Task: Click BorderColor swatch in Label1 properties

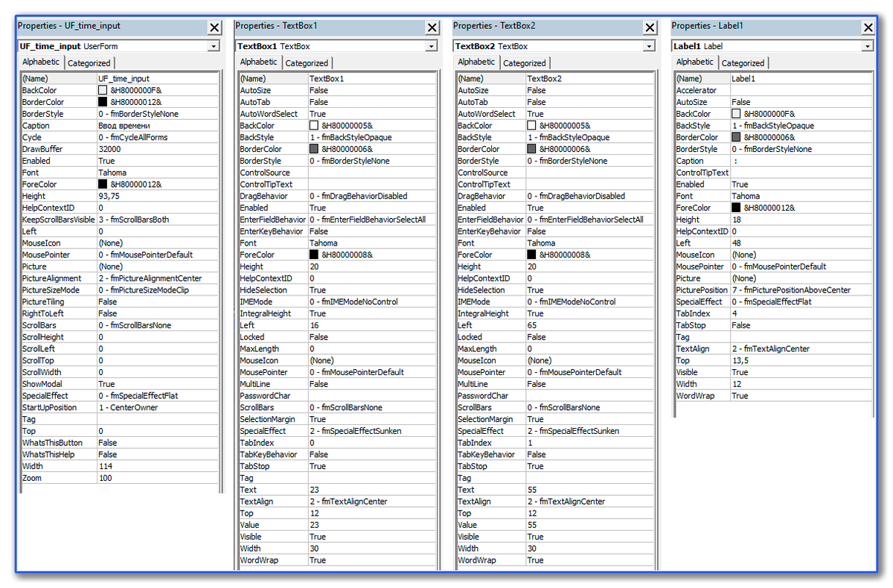Action: click(736, 137)
